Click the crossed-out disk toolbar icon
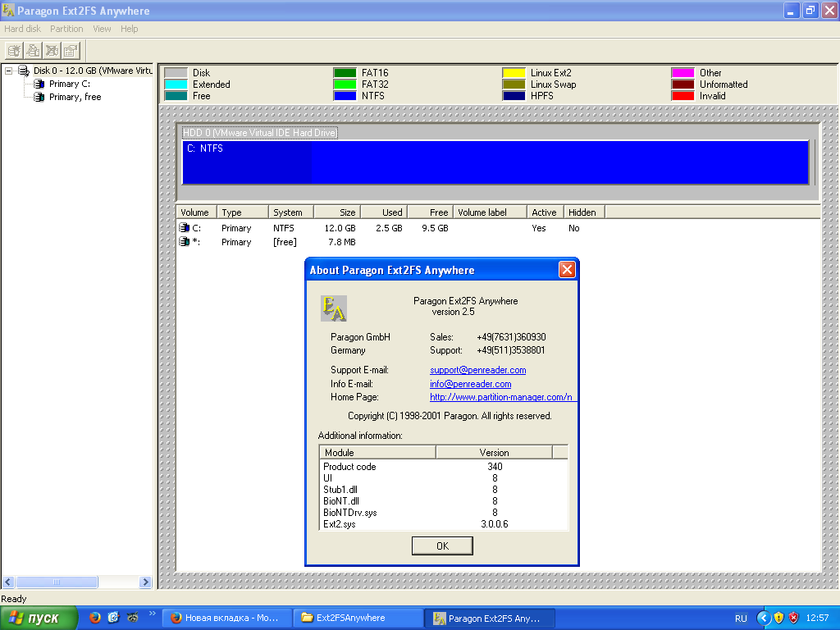 click(52, 50)
